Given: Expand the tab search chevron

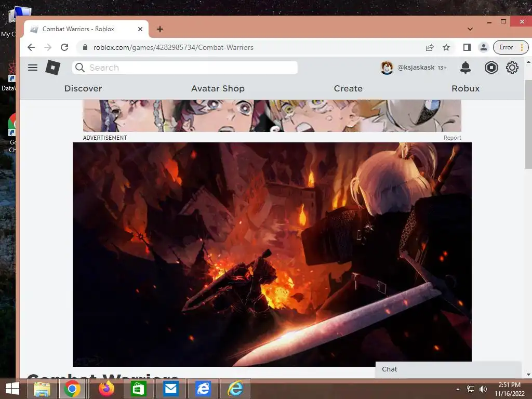Looking at the screenshot, I should pos(470,29).
